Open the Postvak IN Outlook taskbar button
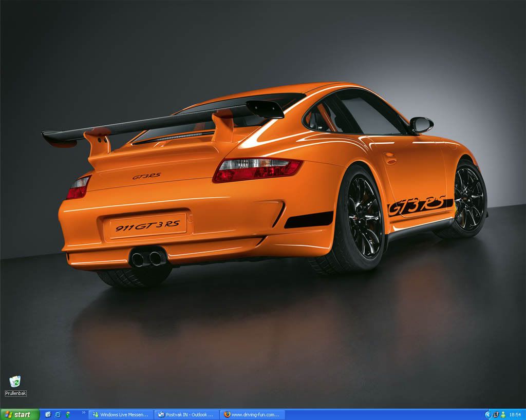The width and height of the screenshot is (526, 420). click(x=186, y=414)
